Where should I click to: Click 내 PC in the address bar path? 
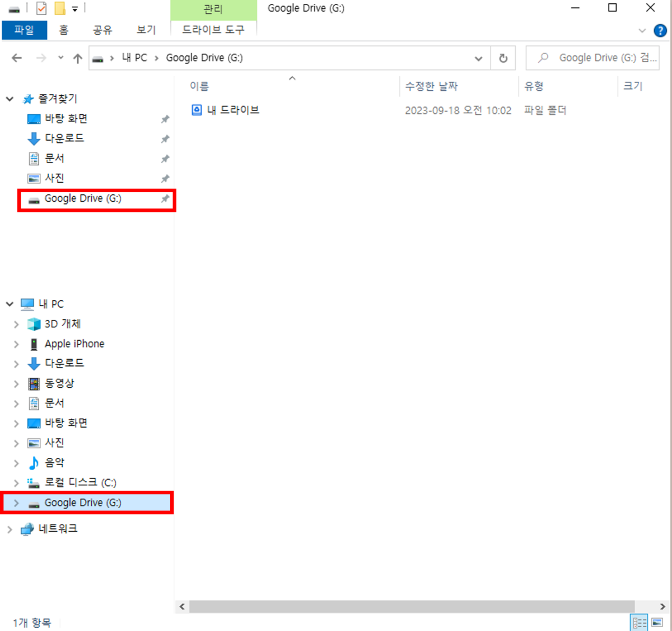[134, 58]
